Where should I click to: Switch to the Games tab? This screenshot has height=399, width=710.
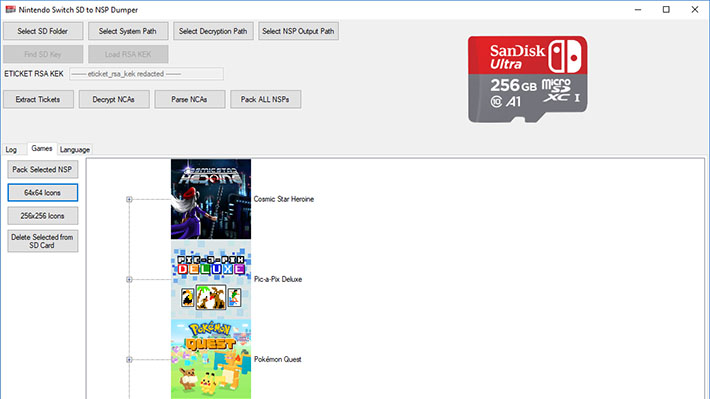pyautogui.click(x=42, y=149)
